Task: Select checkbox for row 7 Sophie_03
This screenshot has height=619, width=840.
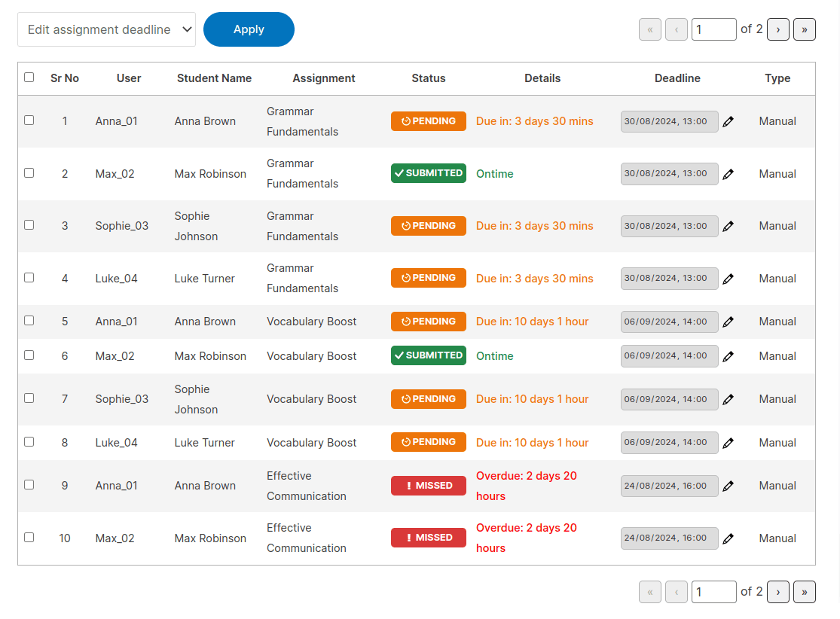Action: [x=29, y=398]
